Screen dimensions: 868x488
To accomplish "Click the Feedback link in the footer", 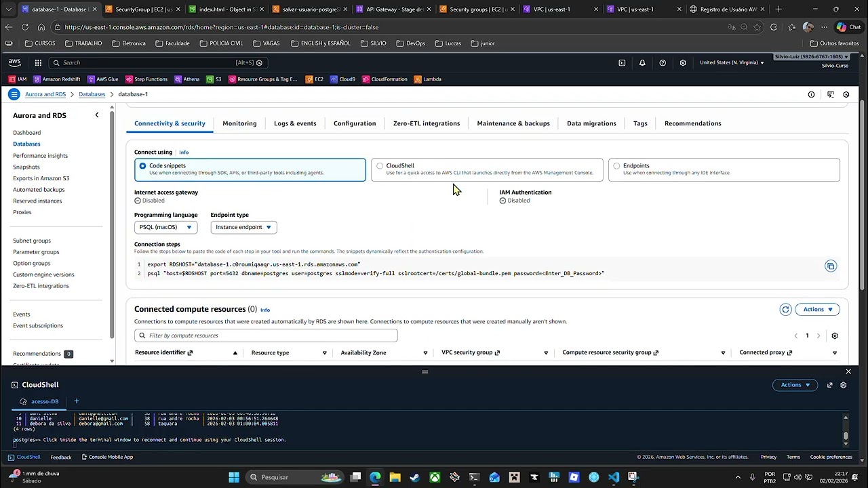I will tap(60, 457).
